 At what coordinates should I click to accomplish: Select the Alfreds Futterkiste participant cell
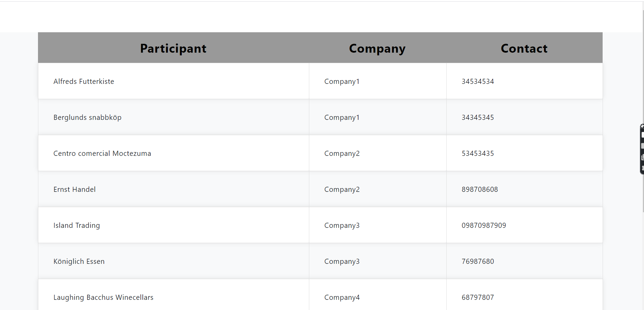click(x=84, y=81)
